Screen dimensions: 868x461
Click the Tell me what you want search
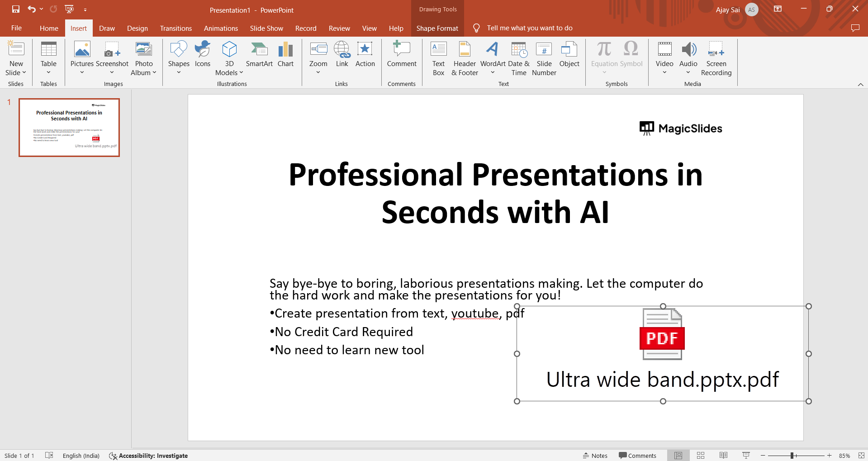(x=529, y=28)
